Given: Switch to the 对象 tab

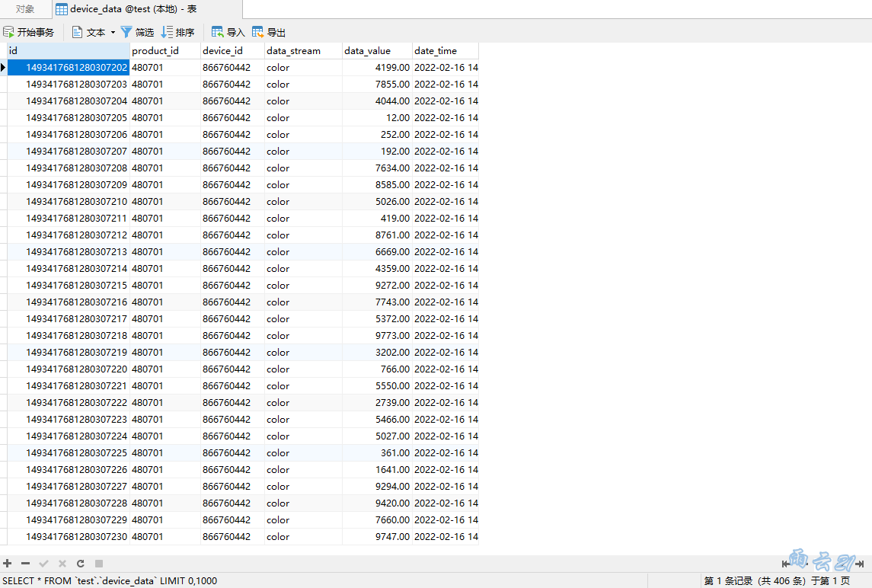Looking at the screenshot, I should (x=25, y=9).
